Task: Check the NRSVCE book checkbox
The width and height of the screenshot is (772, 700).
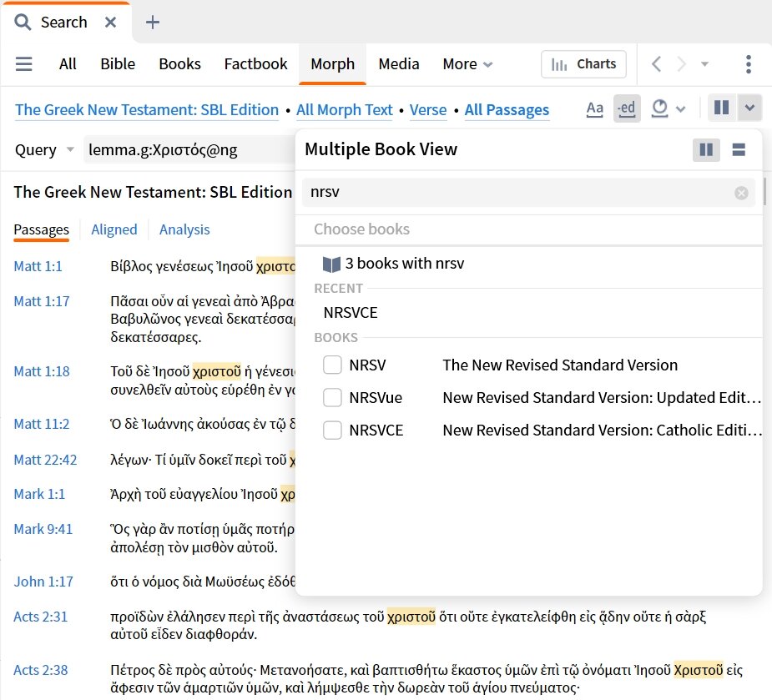Action: (x=332, y=431)
